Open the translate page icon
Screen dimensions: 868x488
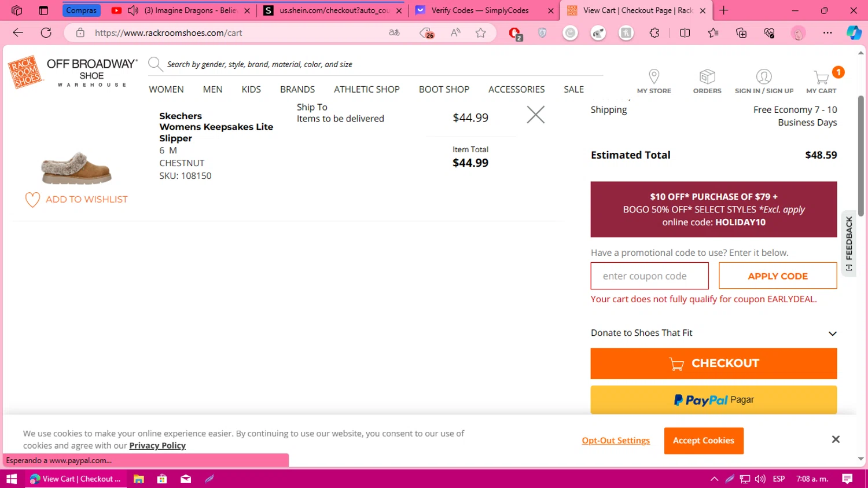coord(395,33)
